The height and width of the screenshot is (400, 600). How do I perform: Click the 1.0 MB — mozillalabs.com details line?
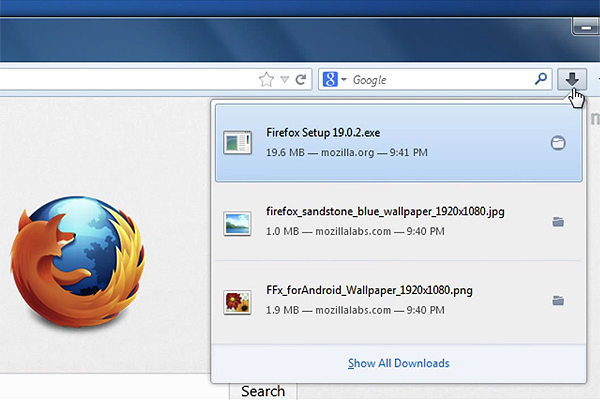tap(355, 231)
